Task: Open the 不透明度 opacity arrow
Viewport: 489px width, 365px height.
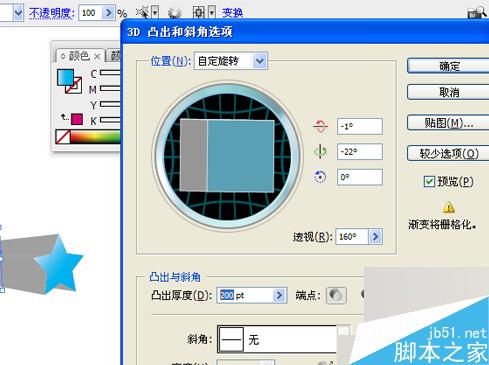Action: coord(108,13)
